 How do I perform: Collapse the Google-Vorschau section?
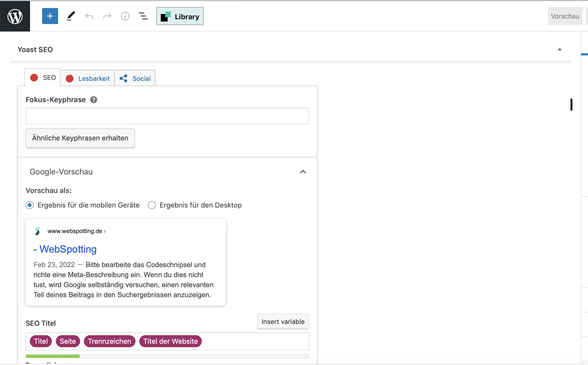click(x=303, y=172)
